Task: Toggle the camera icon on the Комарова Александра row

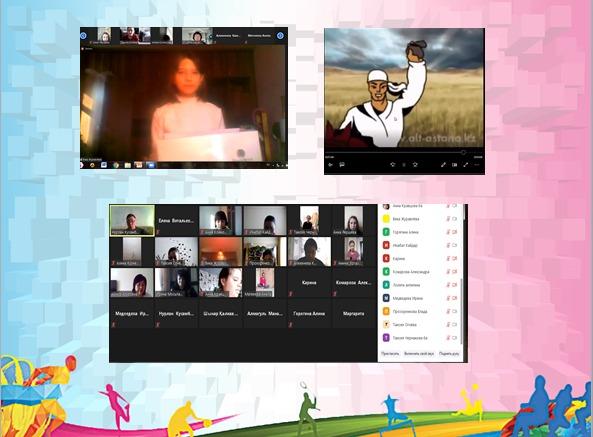Action: tap(455, 272)
